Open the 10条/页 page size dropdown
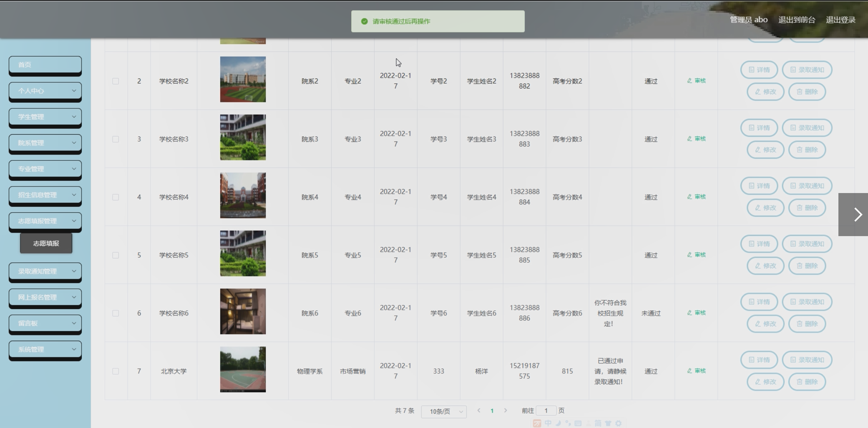Image resolution: width=868 pixels, height=428 pixels. click(444, 411)
